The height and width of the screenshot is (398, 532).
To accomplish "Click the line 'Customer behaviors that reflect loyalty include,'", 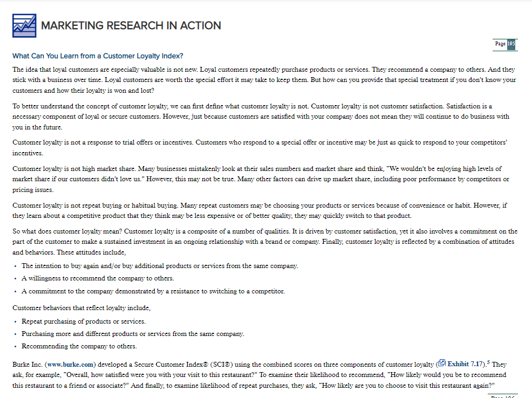I will click(81, 308).
